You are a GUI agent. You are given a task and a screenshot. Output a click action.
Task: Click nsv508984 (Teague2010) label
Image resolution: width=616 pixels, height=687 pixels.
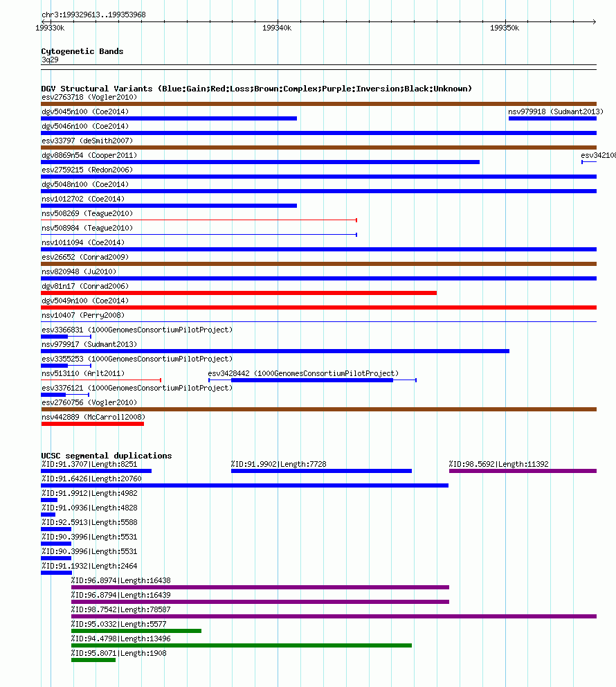(87, 228)
